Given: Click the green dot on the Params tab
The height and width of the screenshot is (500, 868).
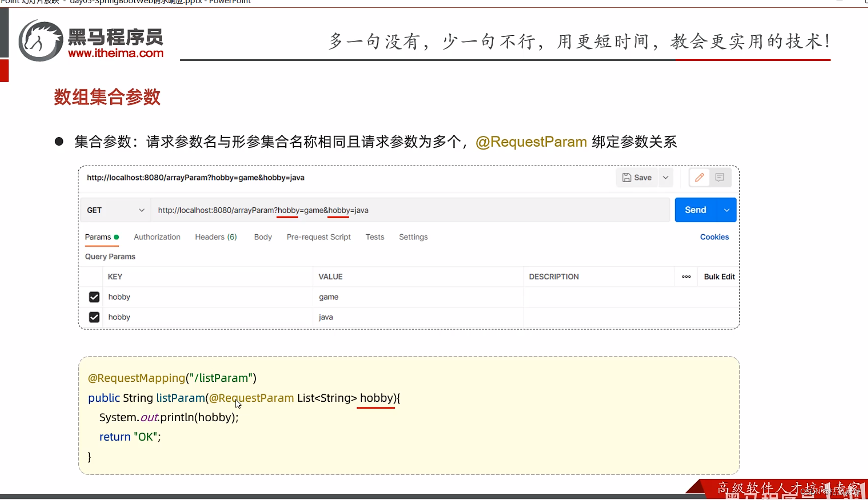Looking at the screenshot, I should (116, 237).
